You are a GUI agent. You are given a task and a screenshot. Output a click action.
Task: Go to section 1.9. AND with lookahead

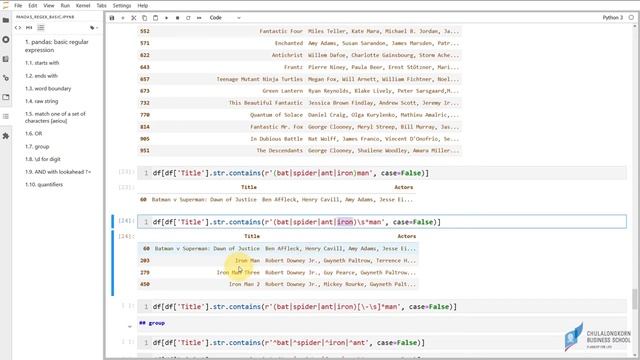click(x=58, y=172)
